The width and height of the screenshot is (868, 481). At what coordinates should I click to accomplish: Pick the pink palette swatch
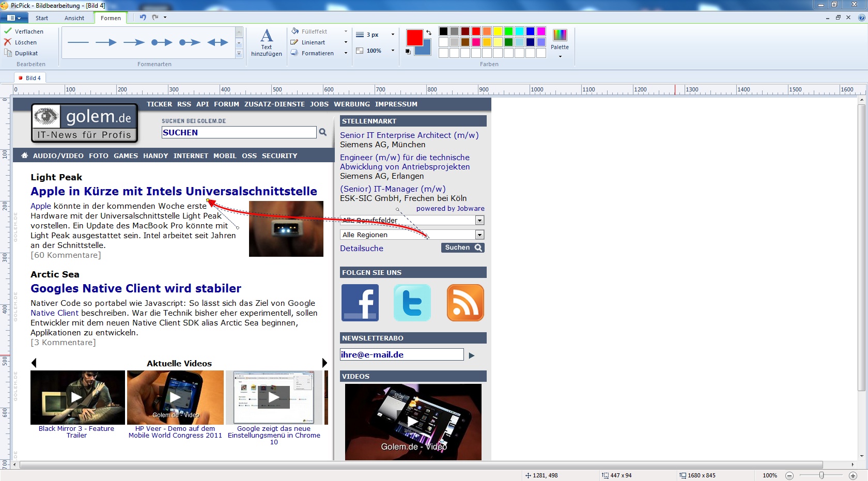tap(476, 42)
